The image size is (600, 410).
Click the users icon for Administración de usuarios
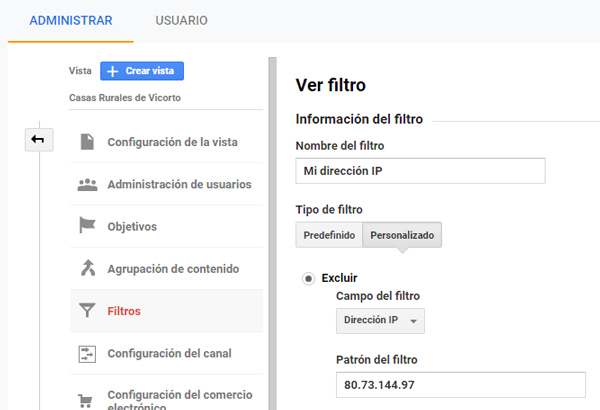[x=87, y=185]
